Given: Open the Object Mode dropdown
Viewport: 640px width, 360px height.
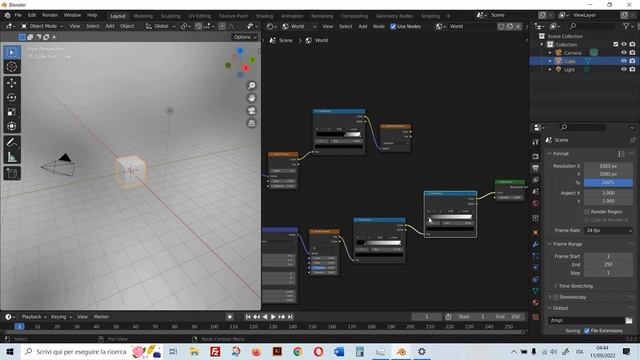Looking at the screenshot, I should 42,26.
